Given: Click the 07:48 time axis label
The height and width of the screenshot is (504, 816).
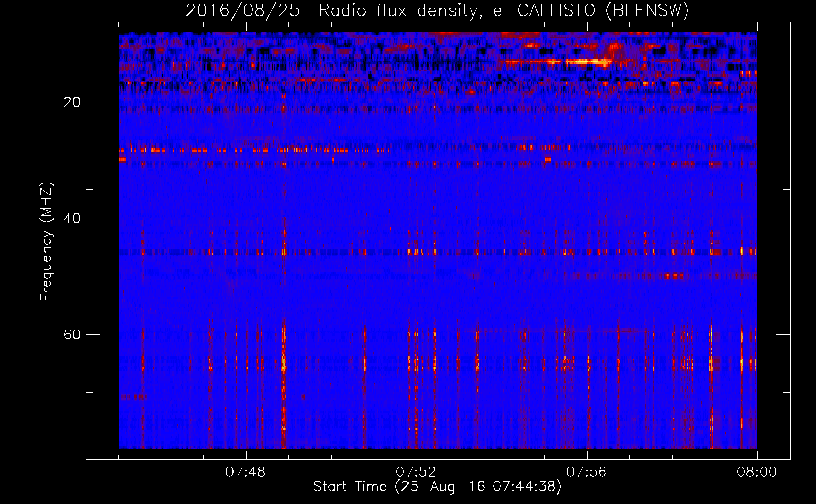Looking at the screenshot, I should click(246, 472).
